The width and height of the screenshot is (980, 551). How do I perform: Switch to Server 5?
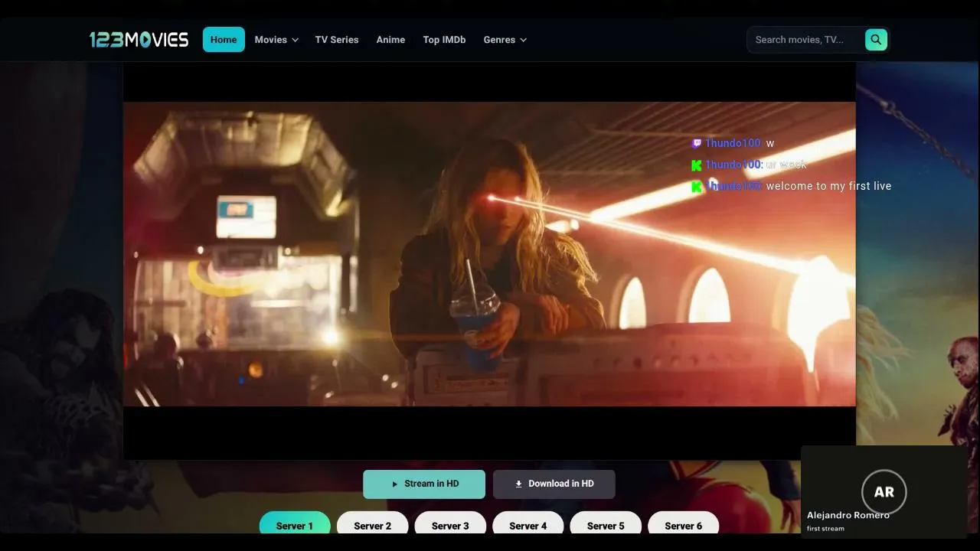coord(606,524)
